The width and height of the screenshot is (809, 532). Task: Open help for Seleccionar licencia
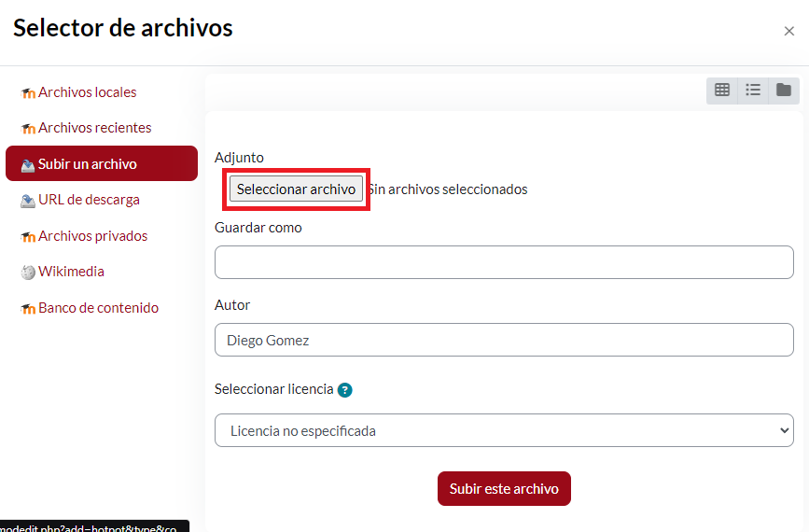[344, 390]
